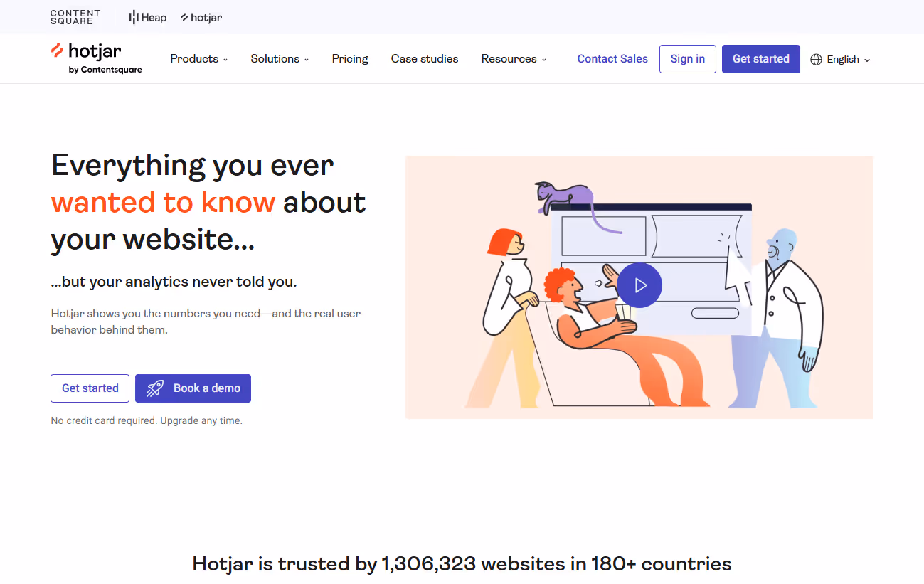Expand the Resources menu

[514, 59]
